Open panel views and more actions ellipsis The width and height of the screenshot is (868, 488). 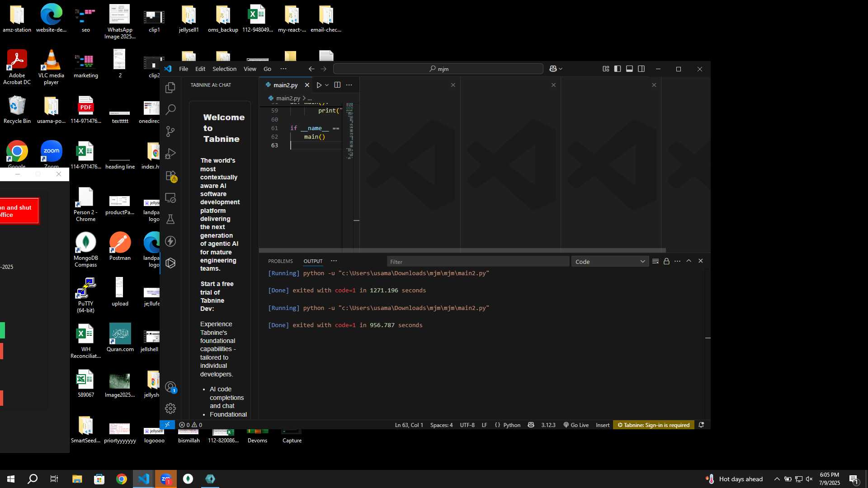click(x=677, y=261)
